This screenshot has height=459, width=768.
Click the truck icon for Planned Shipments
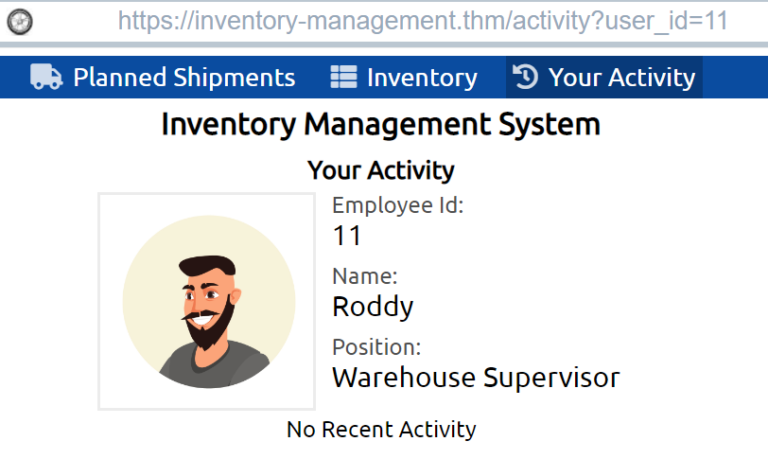[46, 77]
